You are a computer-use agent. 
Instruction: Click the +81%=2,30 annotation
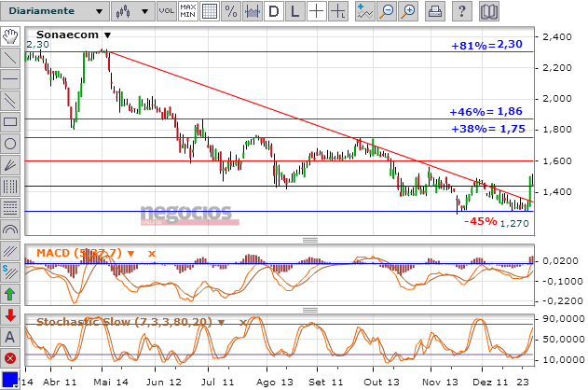486,45
